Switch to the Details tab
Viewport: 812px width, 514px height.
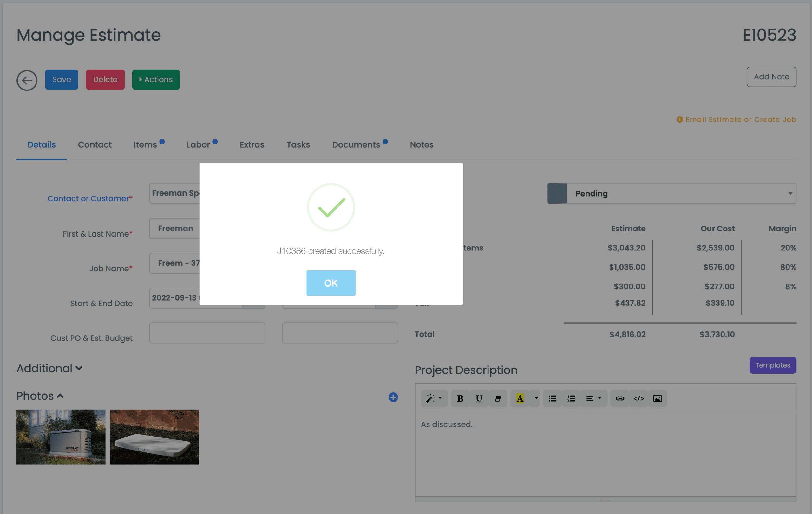tap(42, 144)
